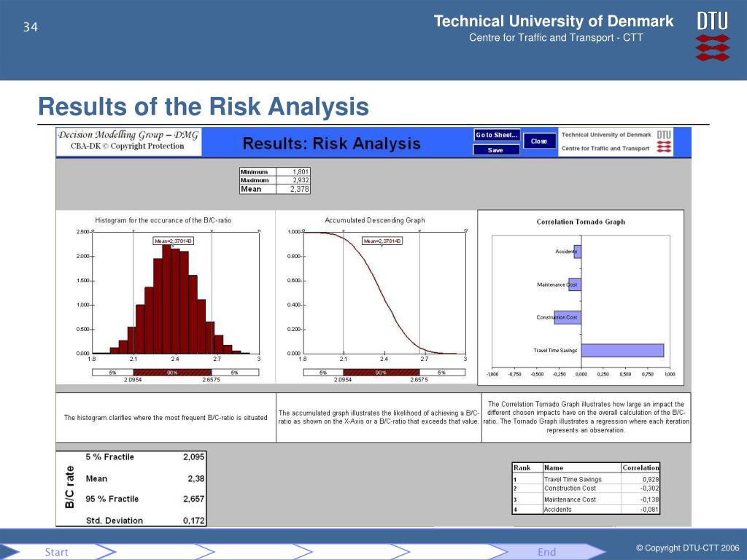Click the small DTU logo in results panel
This screenshot has width=747, height=560.
[x=664, y=142]
